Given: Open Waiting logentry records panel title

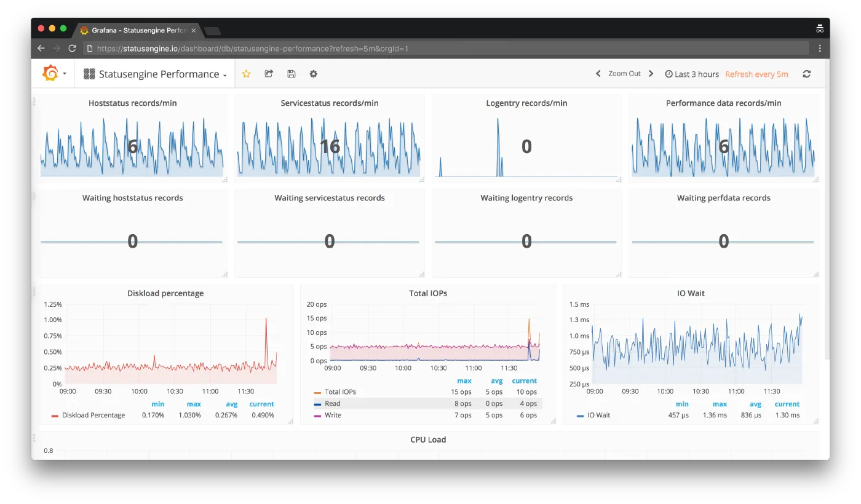Looking at the screenshot, I should click(526, 198).
